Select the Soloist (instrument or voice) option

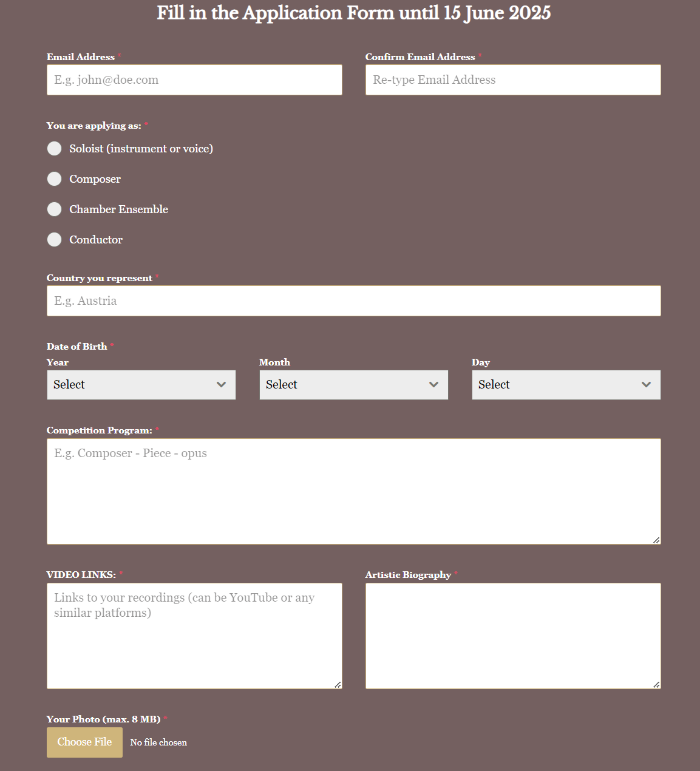click(x=55, y=149)
